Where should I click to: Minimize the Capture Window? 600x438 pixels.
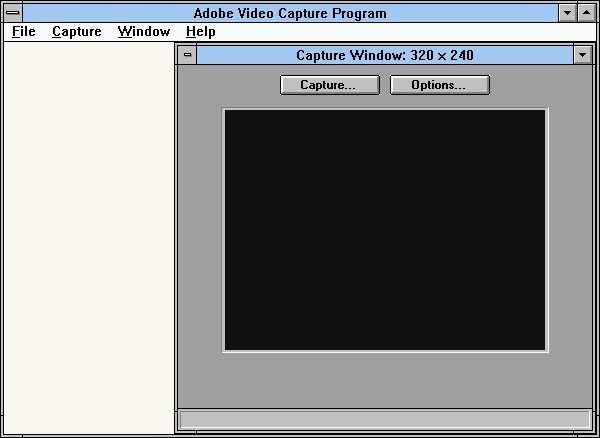pos(582,55)
